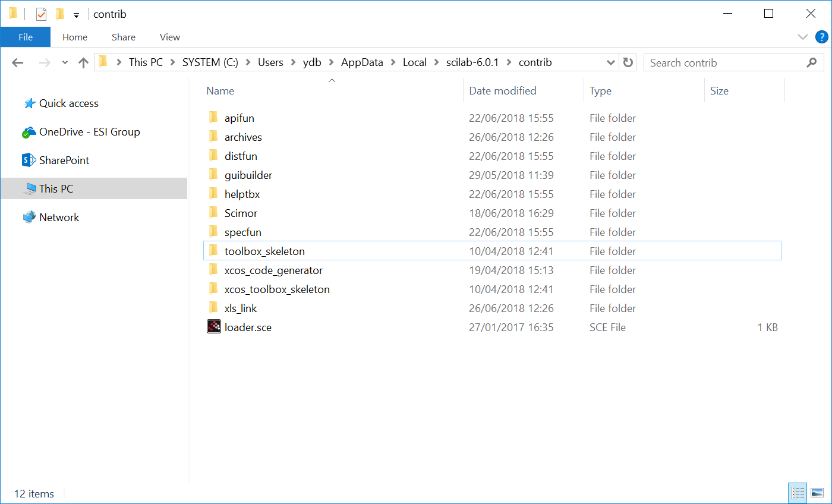
Task: Open the Share ribbon tab
Action: (124, 37)
